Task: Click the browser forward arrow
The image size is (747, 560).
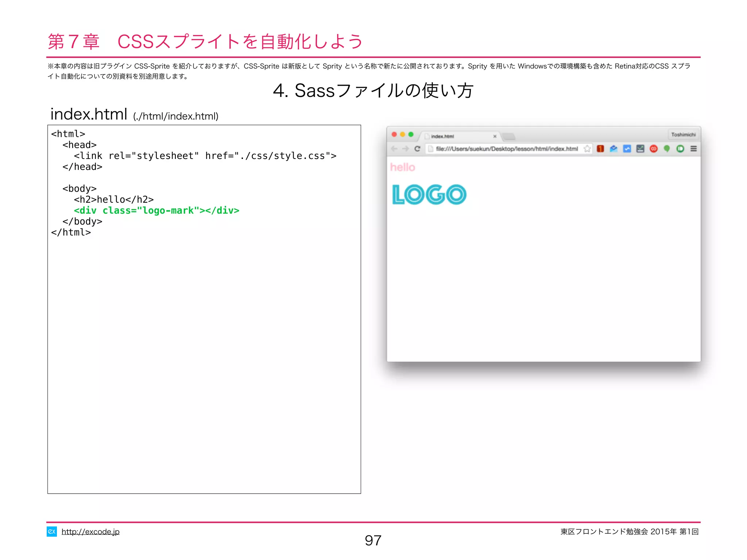Action: (406, 149)
